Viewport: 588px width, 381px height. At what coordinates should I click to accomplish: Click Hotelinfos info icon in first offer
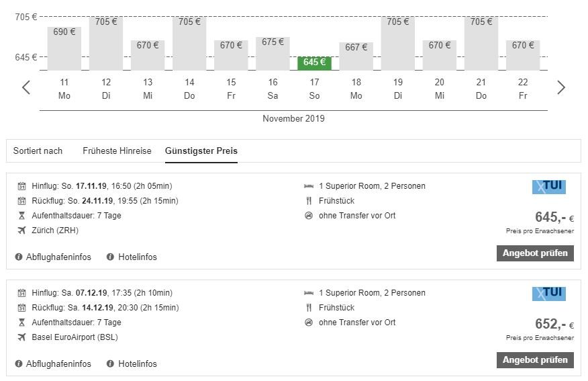tap(110, 257)
